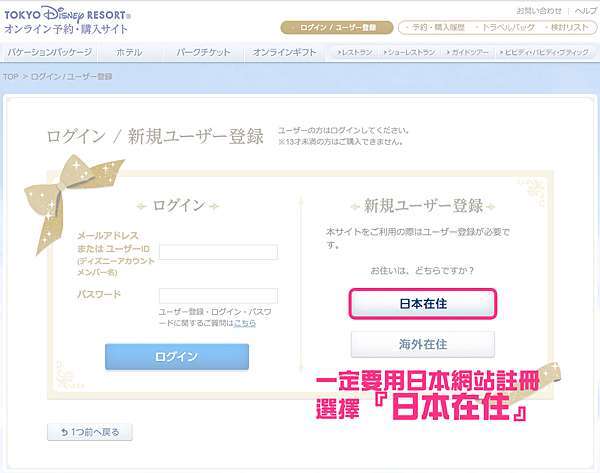Open ビビディ・バビディ・ブティック navigation link

[x=543, y=52]
